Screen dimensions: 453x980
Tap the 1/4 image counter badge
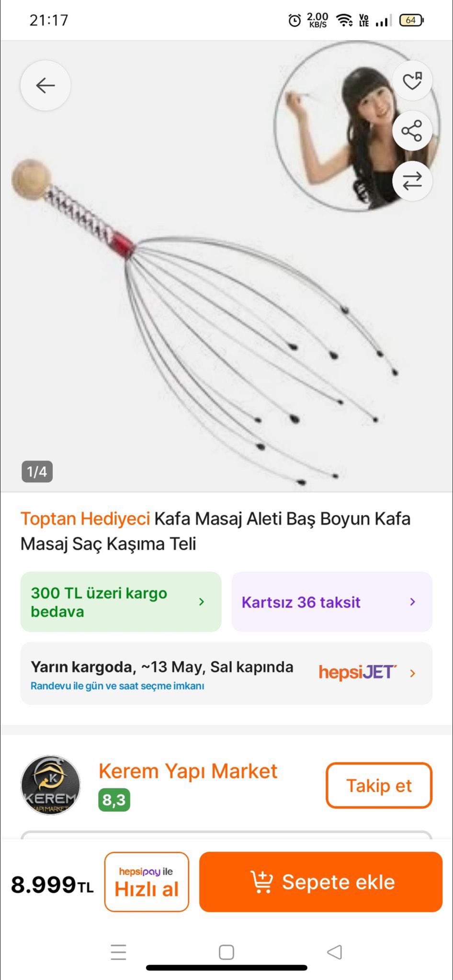[x=37, y=472]
